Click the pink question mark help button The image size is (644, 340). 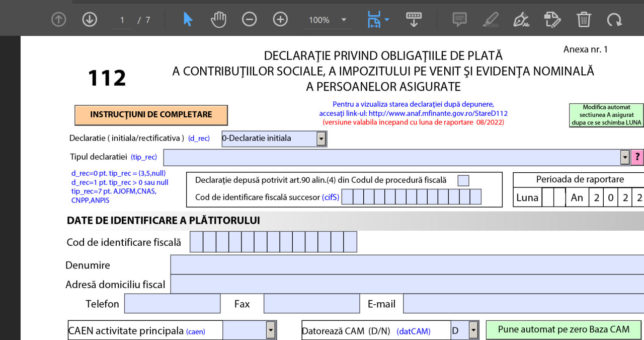pyautogui.click(x=637, y=158)
